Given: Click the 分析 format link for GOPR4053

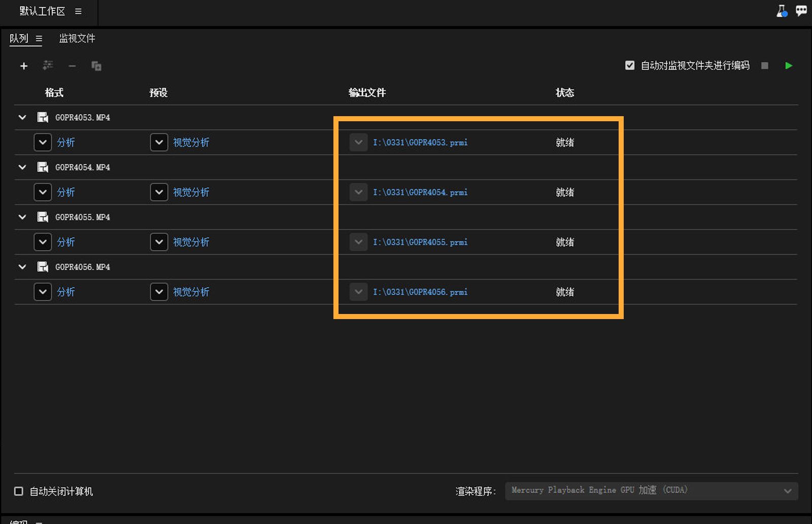Looking at the screenshot, I should [66, 143].
